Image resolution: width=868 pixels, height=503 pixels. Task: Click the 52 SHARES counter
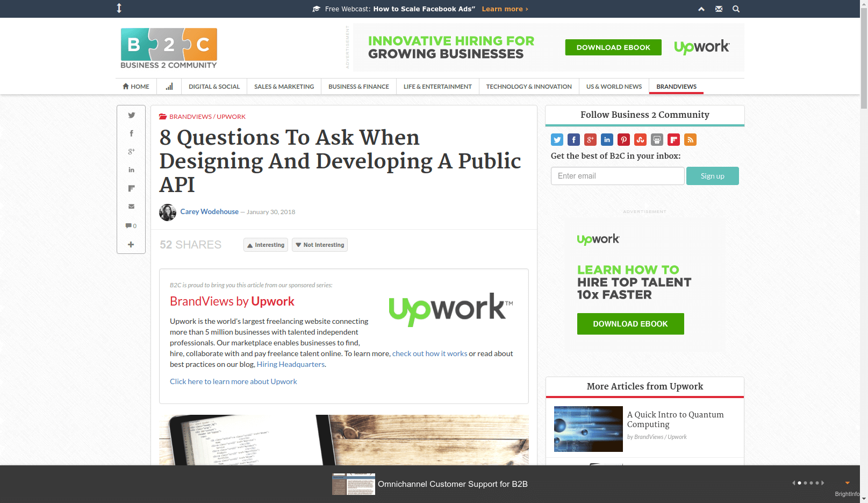(x=190, y=245)
